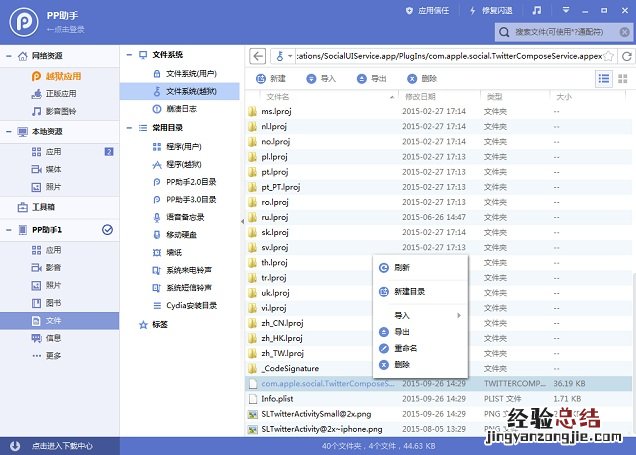Collapse the side panel splitter arrow
The image size is (636, 455).
coord(242,221)
